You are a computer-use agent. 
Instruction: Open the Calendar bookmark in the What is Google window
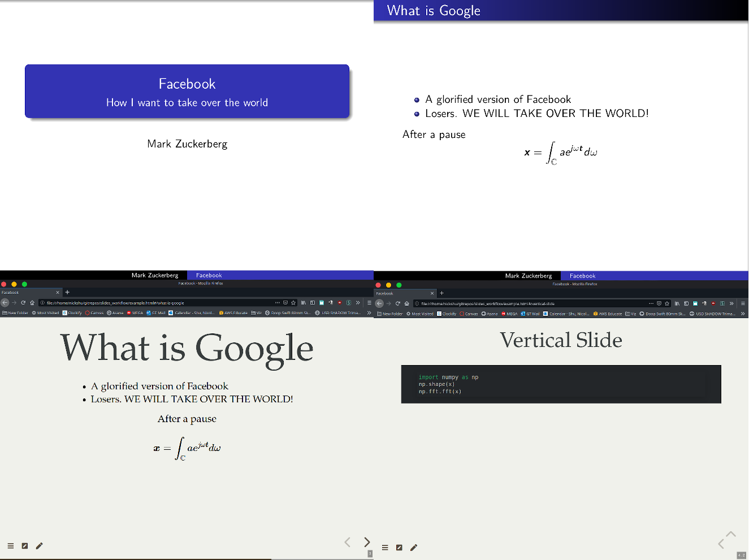tap(191, 312)
